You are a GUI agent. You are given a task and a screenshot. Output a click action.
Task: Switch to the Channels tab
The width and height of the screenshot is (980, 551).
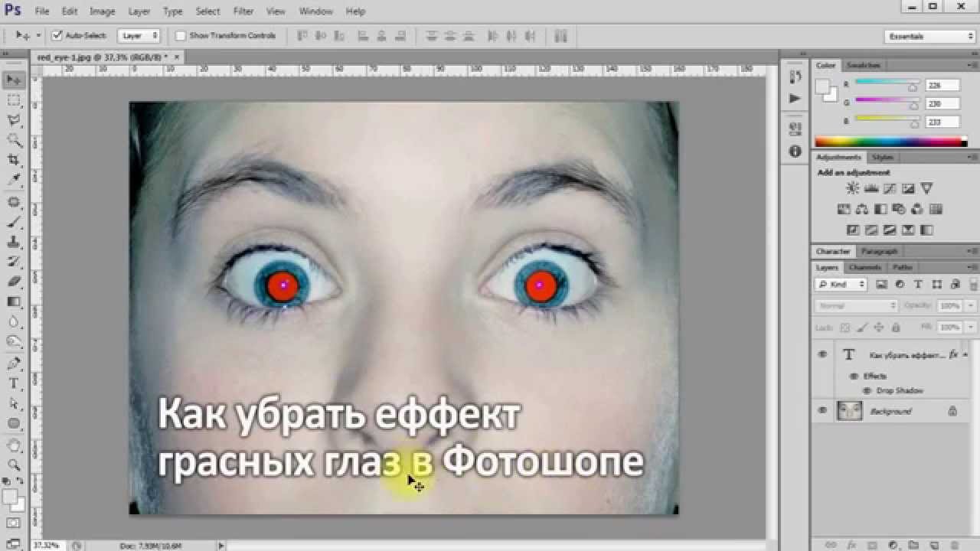865,267
